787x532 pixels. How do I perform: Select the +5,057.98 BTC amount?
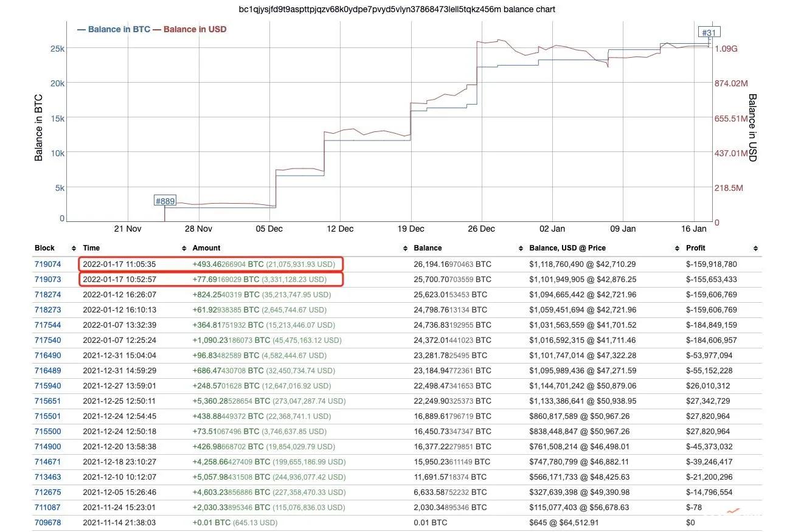coord(269,477)
